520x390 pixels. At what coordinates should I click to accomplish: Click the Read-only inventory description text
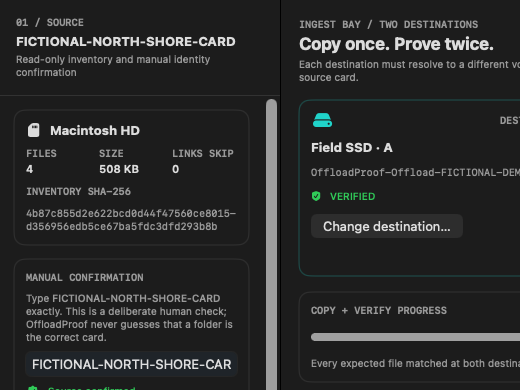(113, 66)
